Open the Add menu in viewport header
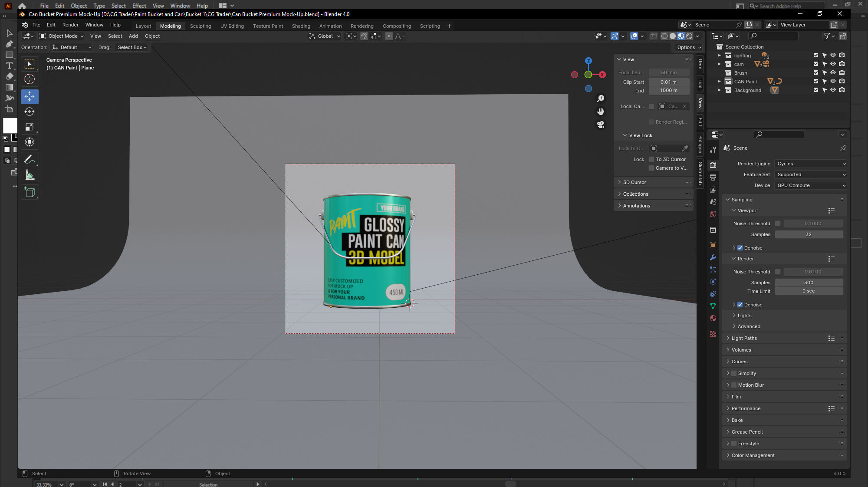Image resolution: width=868 pixels, height=487 pixels. [133, 36]
